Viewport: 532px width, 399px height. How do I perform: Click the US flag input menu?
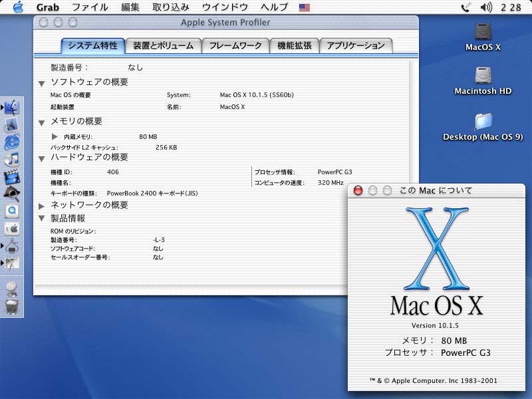(305, 7)
